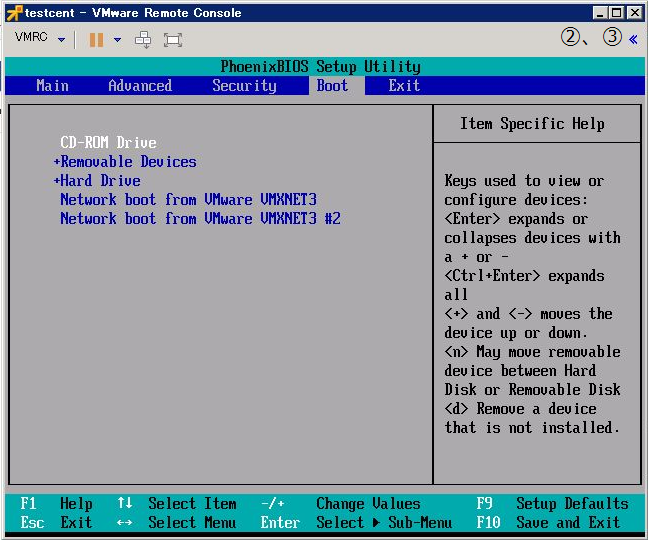
Task: Open the Advanced BIOS tab
Action: point(139,86)
